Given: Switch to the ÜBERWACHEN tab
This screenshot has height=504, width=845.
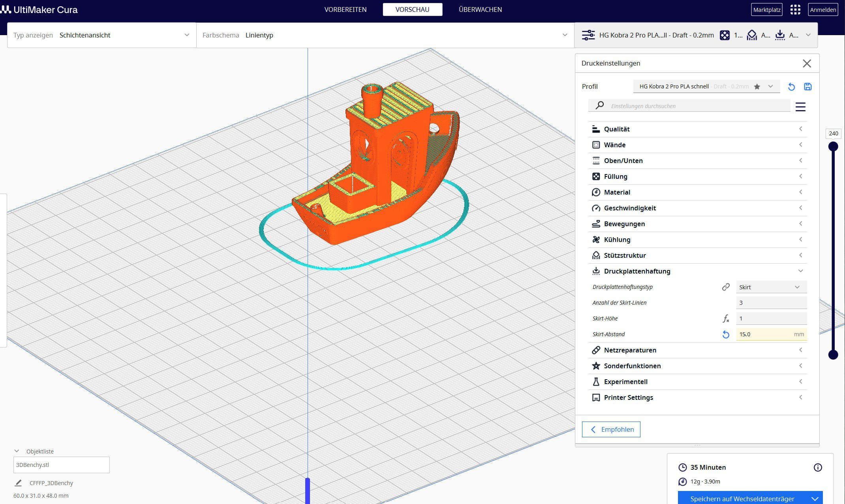Looking at the screenshot, I should point(480,9).
